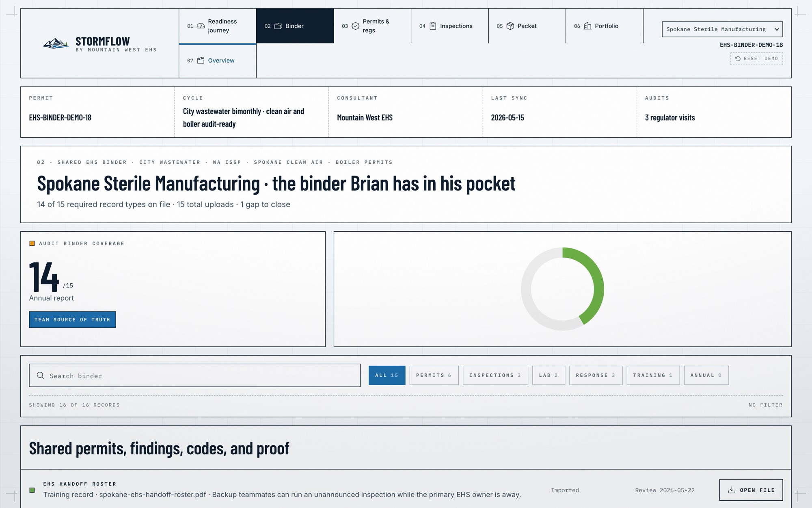Image resolution: width=812 pixels, height=508 pixels.
Task: Click the Overview tab icon
Action: pyautogui.click(x=201, y=61)
